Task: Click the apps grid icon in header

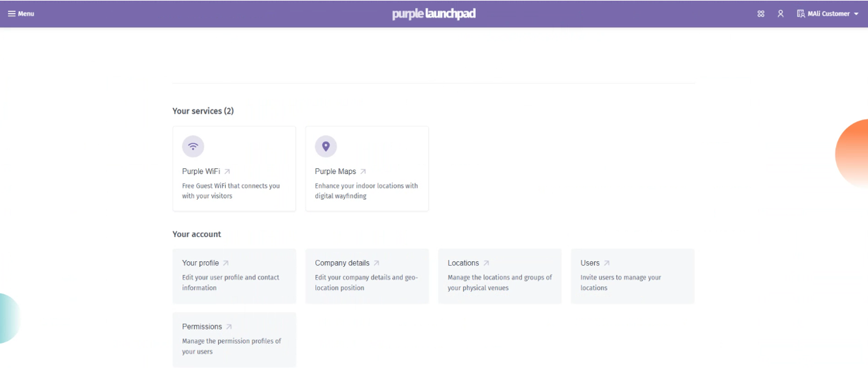Action: (761, 13)
